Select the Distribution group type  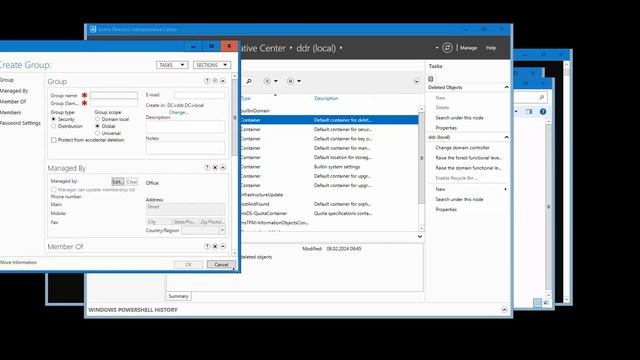[x=53, y=126]
